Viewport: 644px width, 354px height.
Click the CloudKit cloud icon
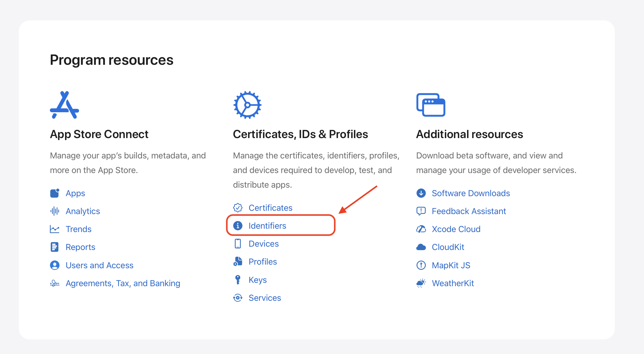(x=421, y=247)
